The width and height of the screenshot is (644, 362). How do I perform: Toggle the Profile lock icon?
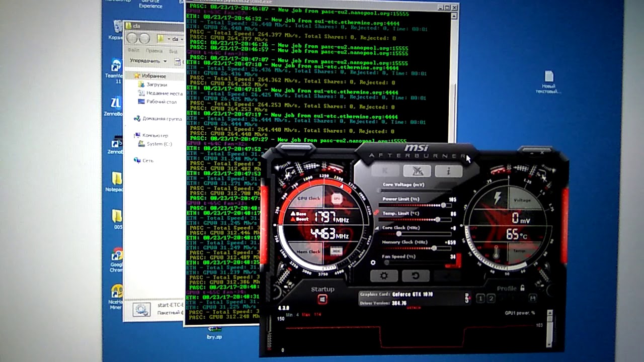(523, 288)
